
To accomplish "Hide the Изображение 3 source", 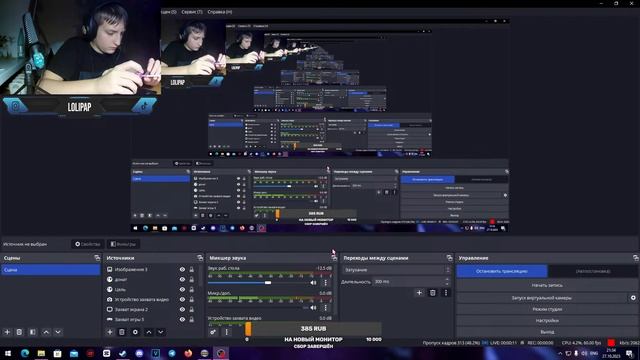I will coord(182,269).
